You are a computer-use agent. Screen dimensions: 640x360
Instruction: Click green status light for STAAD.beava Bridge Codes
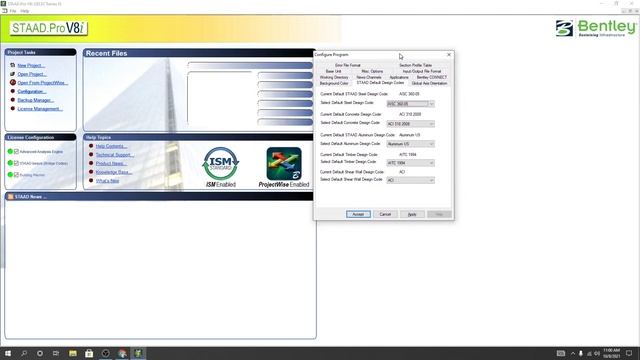point(10,163)
